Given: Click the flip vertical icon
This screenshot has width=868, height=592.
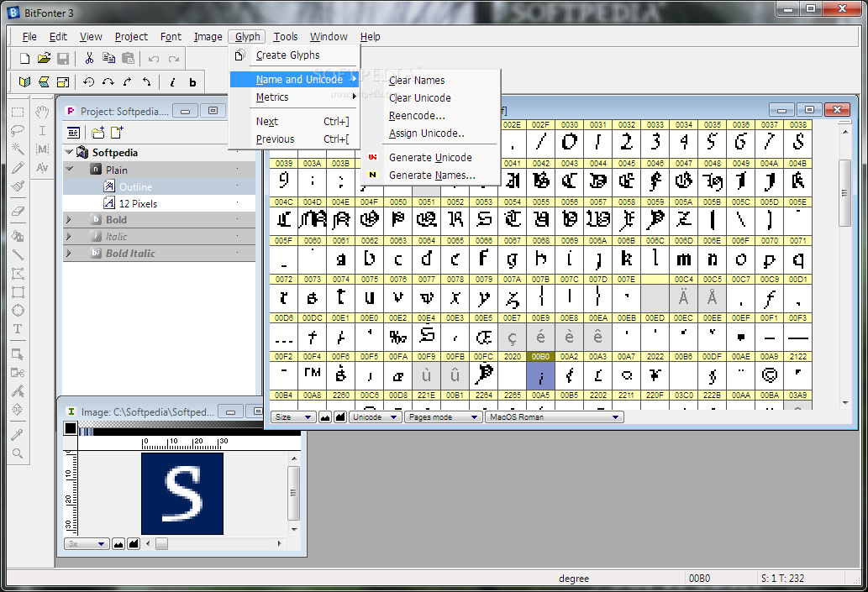Looking at the screenshot, I should 44,82.
